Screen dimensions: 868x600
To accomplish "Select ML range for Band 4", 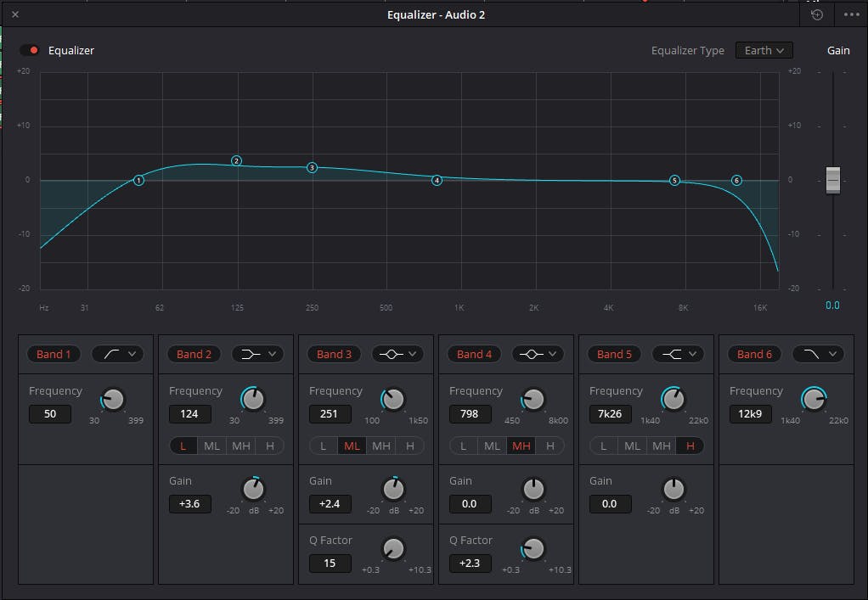I will point(492,446).
